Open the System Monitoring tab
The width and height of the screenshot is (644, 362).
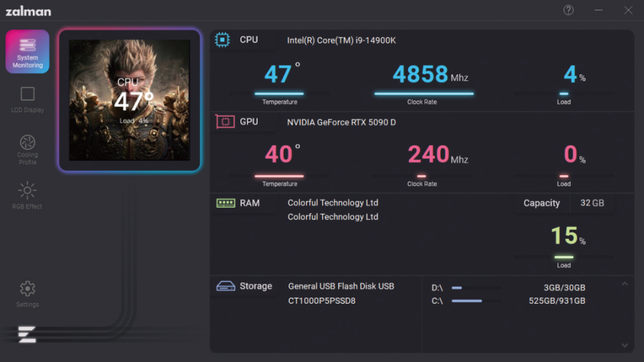pos(28,52)
